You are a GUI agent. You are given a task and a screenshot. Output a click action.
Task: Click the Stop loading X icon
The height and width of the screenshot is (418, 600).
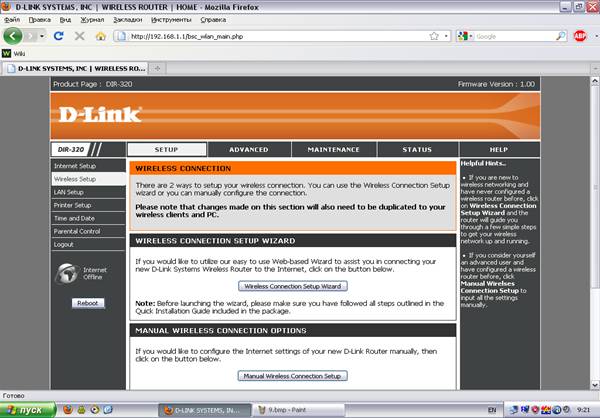pyautogui.click(x=80, y=36)
